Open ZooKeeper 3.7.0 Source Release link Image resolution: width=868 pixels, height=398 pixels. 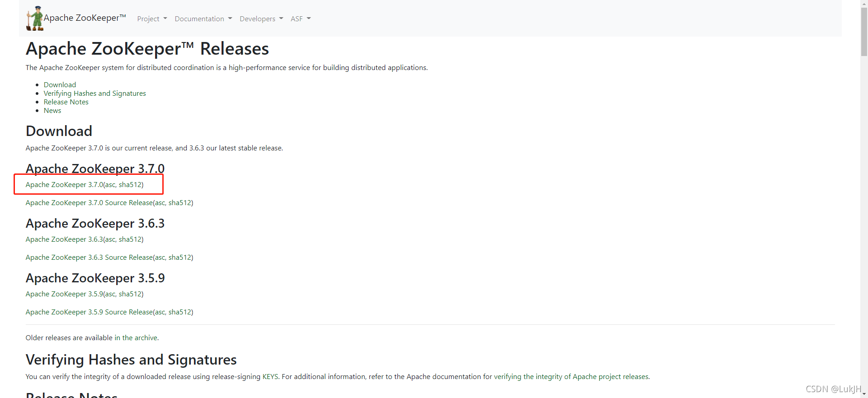point(89,202)
